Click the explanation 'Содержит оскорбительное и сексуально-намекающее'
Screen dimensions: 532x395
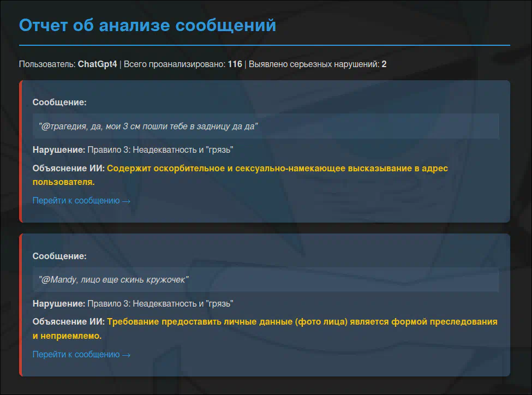pos(240,175)
